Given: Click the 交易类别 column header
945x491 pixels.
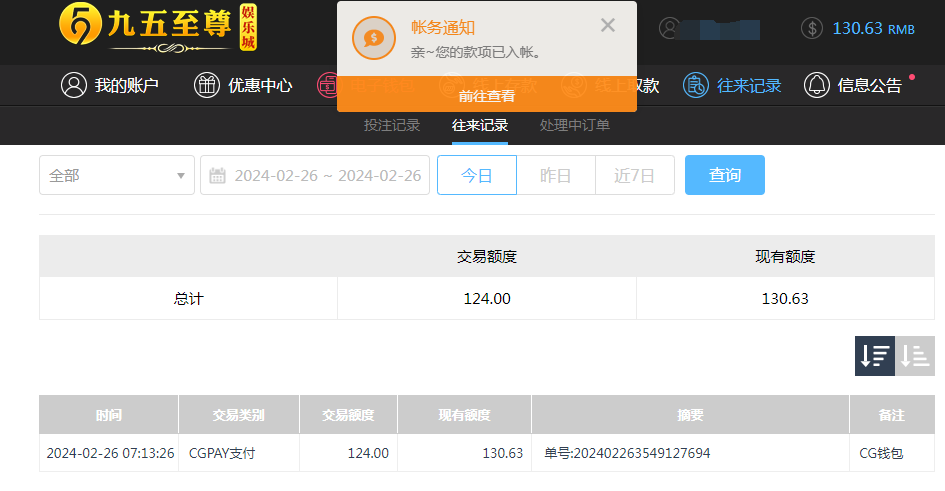Looking at the screenshot, I should click(x=239, y=414).
